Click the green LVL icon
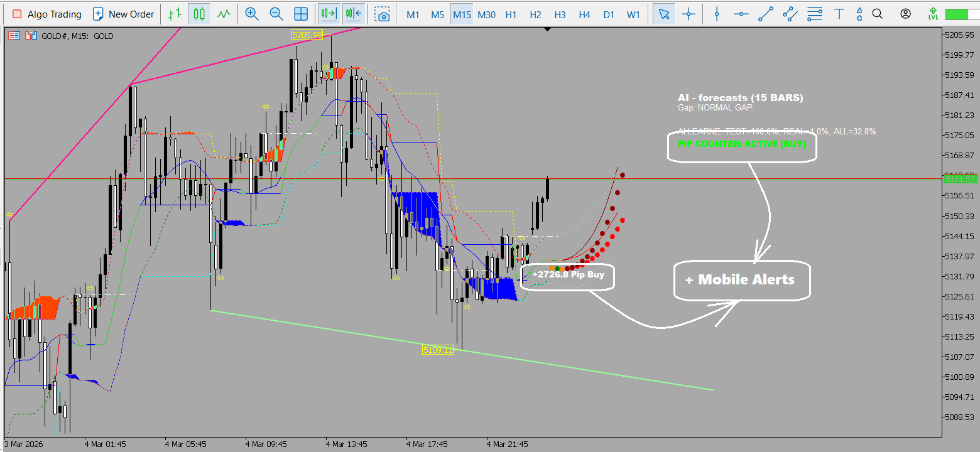The width and height of the screenshot is (980, 452). [x=934, y=14]
